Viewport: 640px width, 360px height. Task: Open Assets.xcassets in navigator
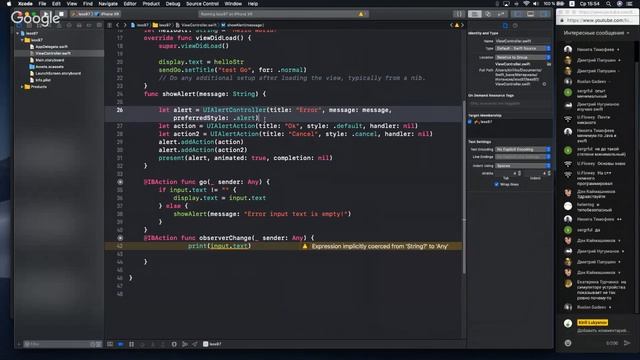point(49,67)
